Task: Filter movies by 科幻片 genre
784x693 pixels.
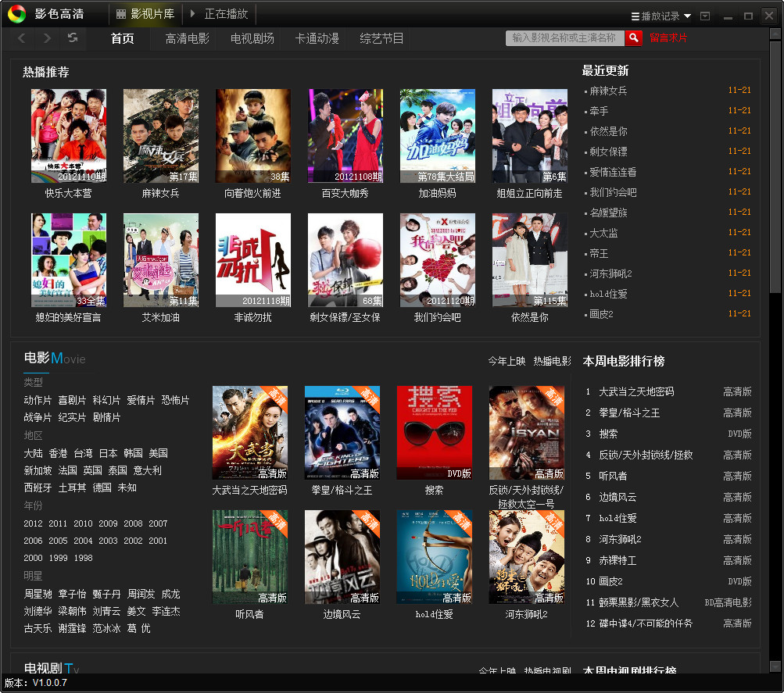Action: [x=106, y=400]
